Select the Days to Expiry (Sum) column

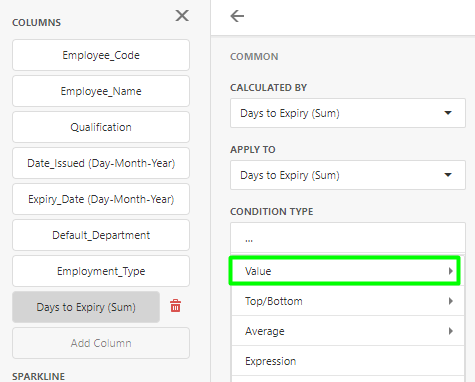click(x=86, y=307)
